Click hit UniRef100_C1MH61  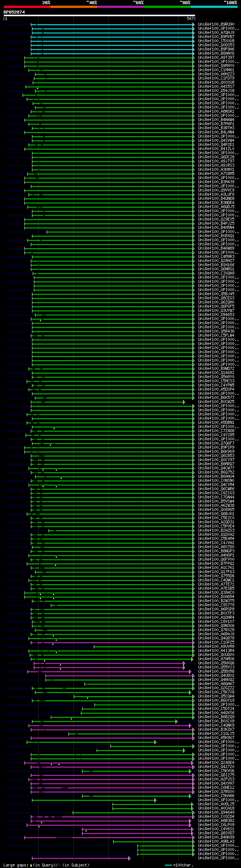click(216, 70)
